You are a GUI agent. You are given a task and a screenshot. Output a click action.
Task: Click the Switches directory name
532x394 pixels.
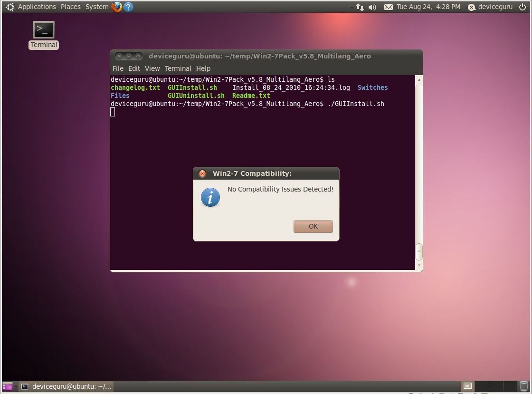(x=372, y=87)
